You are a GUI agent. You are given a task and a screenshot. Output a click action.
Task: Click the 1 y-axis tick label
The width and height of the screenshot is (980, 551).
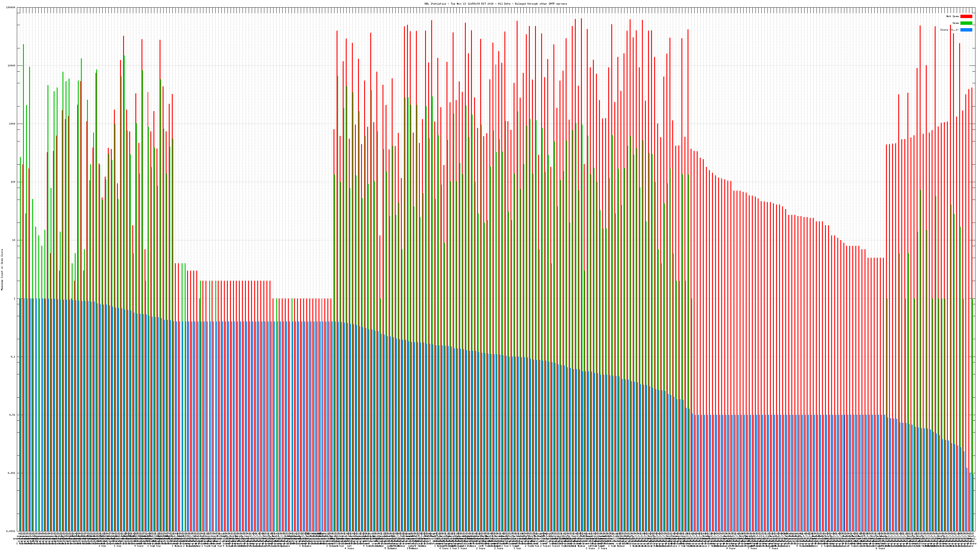(x=14, y=298)
